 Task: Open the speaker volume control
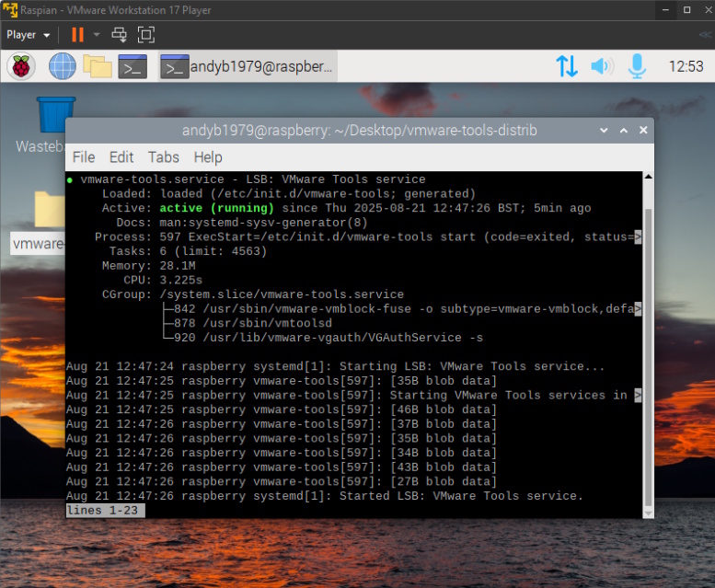(602, 66)
